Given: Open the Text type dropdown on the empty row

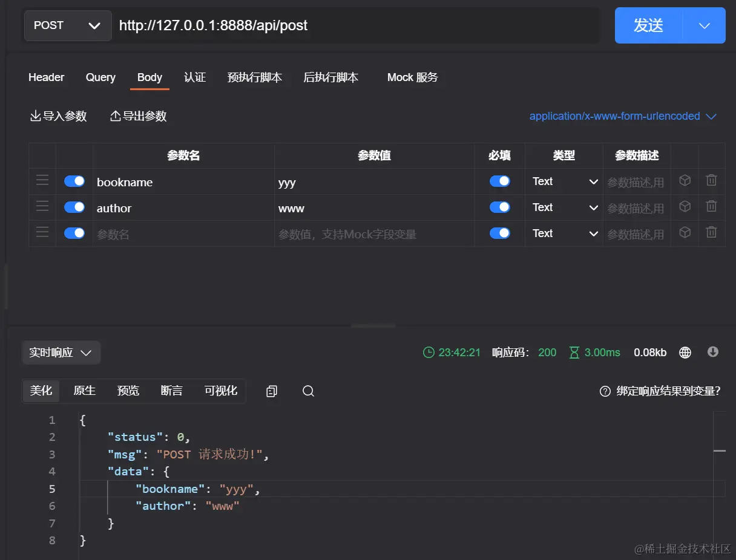Looking at the screenshot, I should pos(565,233).
